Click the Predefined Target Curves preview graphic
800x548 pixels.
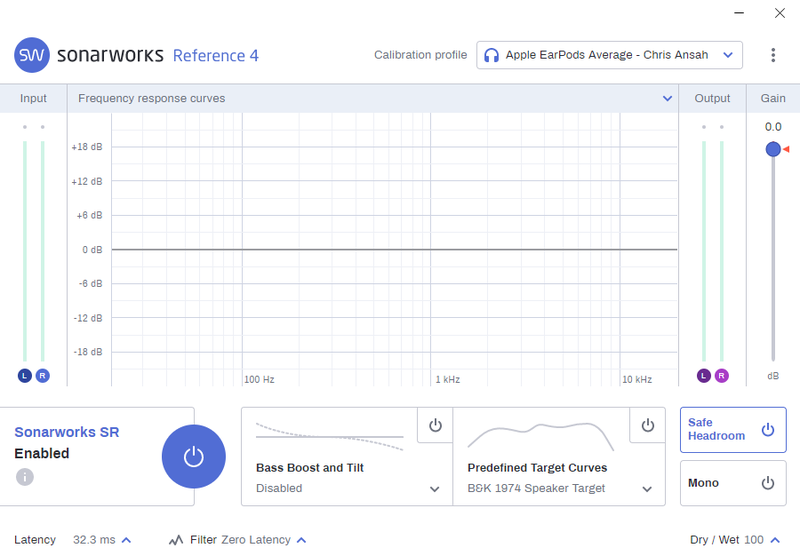point(540,437)
